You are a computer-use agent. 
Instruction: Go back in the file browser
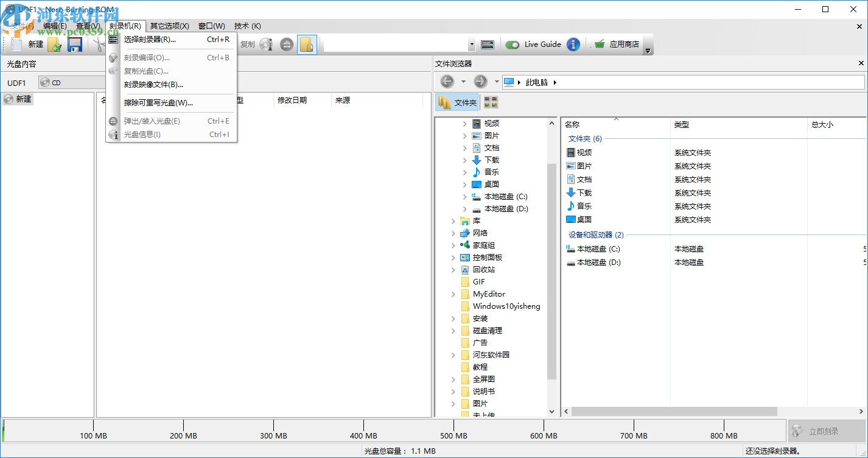point(447,82)
